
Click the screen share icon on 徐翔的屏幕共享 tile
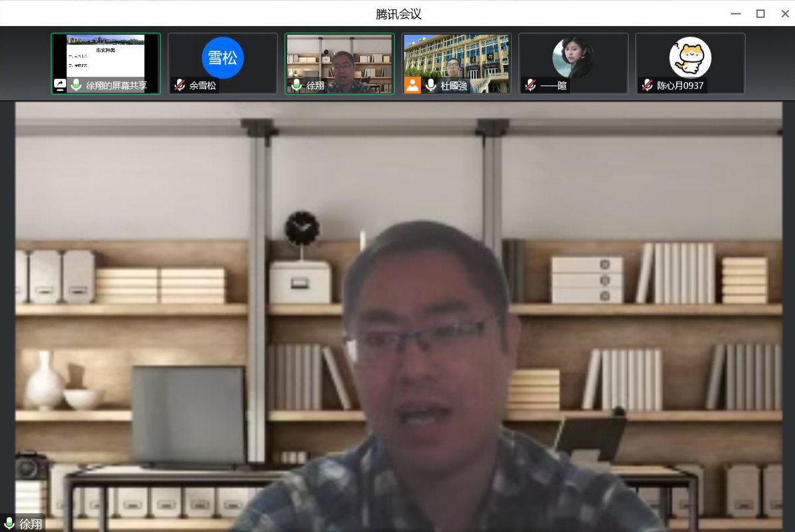coord(60,85)
